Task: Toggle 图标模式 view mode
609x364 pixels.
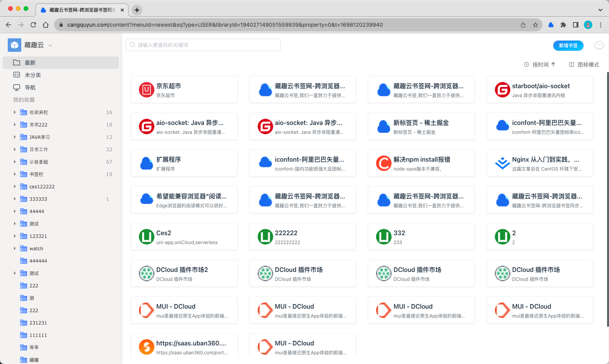Action: tap(584, 65)
